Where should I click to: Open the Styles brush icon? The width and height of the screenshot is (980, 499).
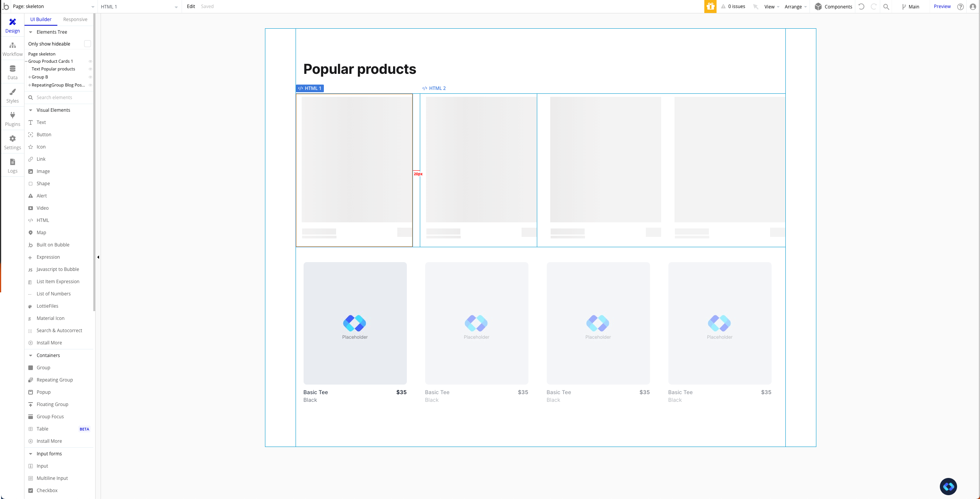[13, 92]
